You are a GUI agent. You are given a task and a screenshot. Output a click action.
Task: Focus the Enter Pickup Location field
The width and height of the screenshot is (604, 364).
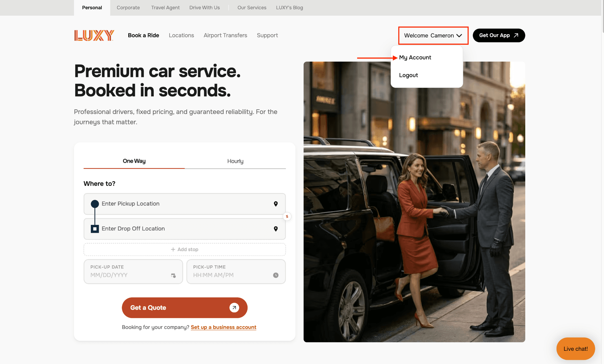tap(185, 204)
